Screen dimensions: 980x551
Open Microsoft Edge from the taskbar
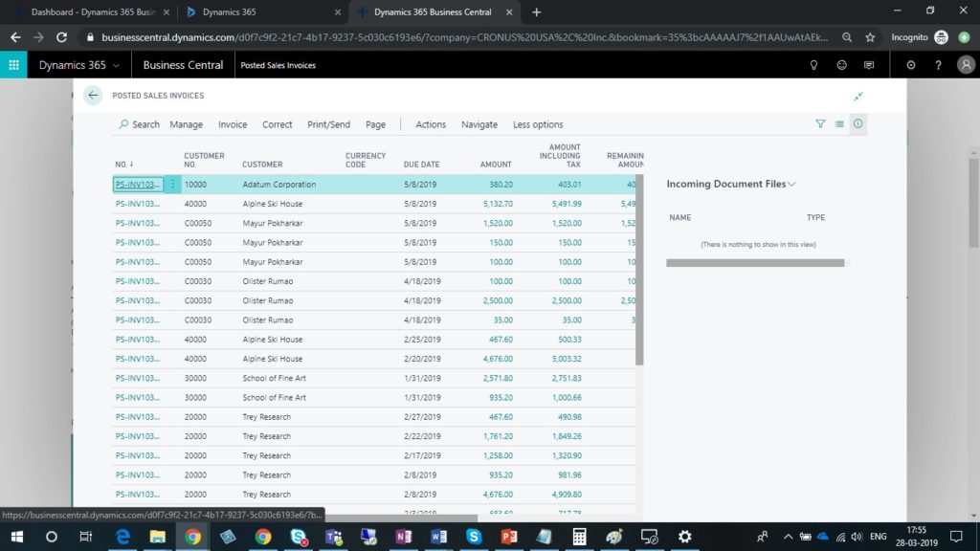pyautogui.click(x=122, y=537)
